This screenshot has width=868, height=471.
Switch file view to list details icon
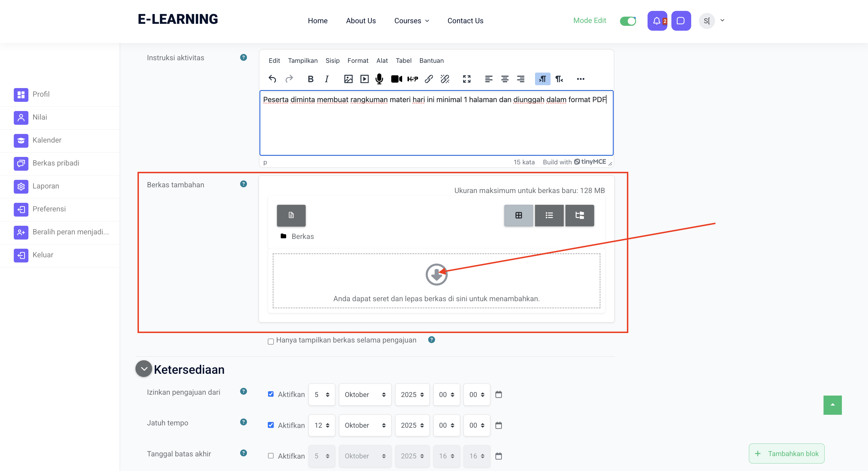pos(549,215)
